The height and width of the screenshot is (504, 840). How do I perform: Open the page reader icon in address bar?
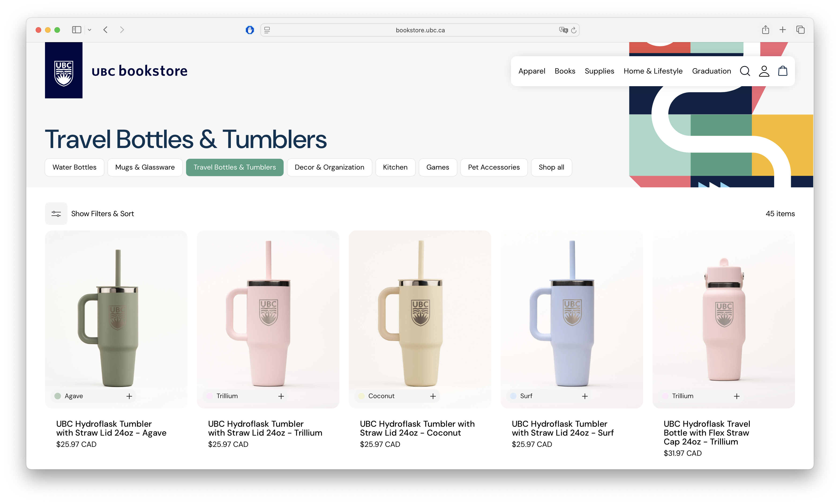point(267,30)
